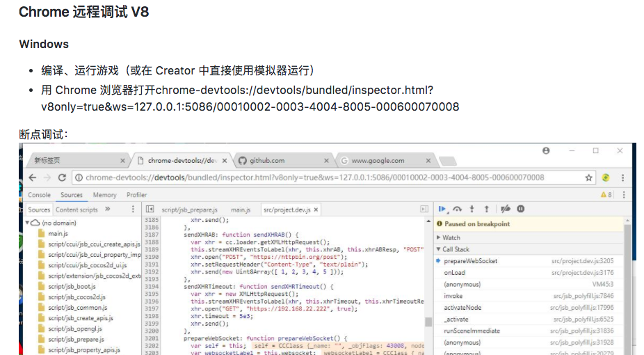Step out of current function
This screenshot has height=355, width=644.
coord(487,209)
